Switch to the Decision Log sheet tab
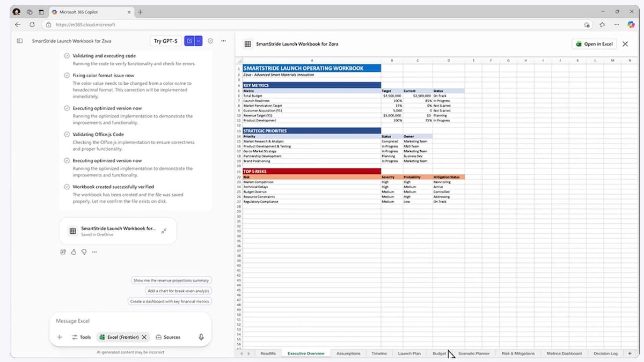644x362 pixels. pos(605,353)
